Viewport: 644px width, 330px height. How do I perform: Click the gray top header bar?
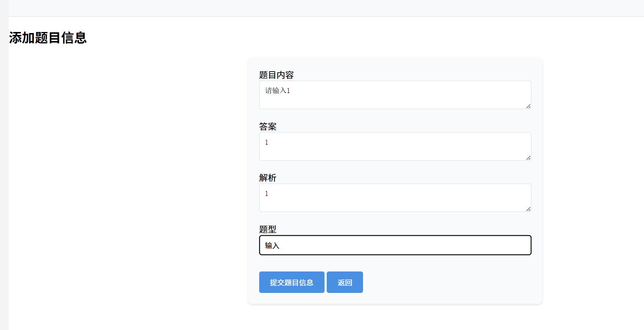(x=326, y=8)
